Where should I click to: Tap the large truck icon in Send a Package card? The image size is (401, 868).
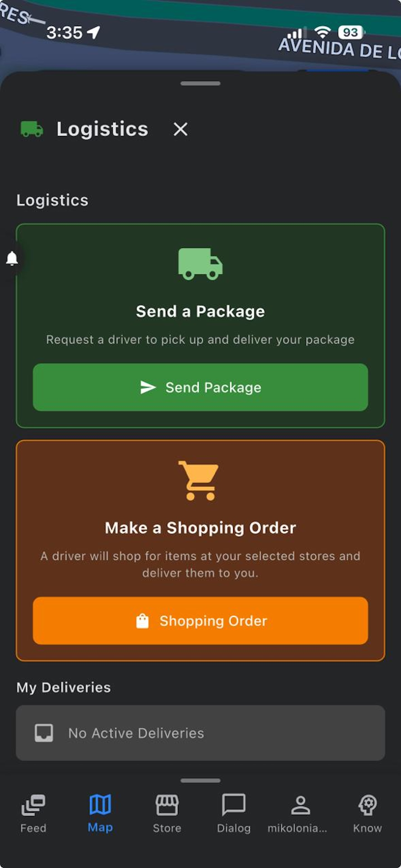coord(200,264)
